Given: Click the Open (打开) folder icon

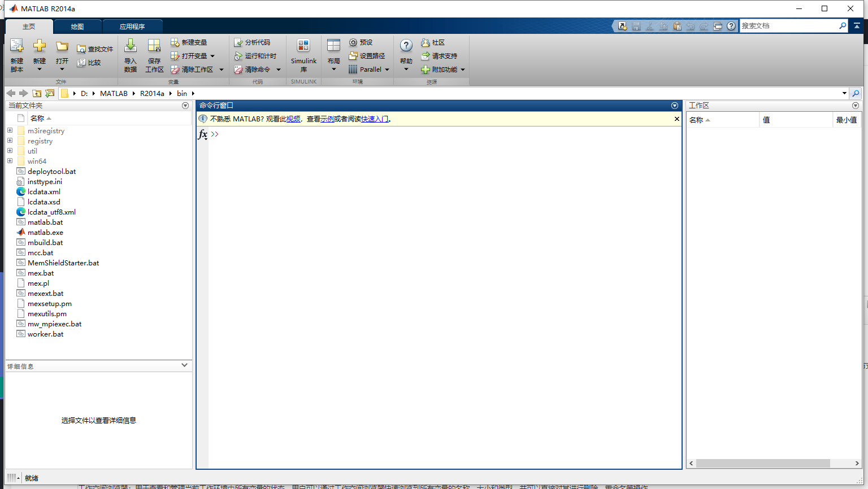Looking at the screenshot, I should pyautogui.click(x=62, y=46).
